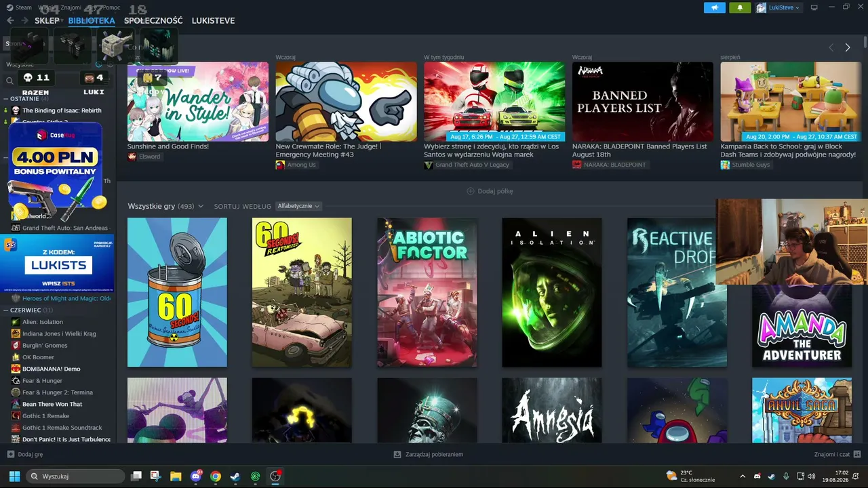
Task: Select Fear & Hunger 2: Termina
Action: (58, 392)
